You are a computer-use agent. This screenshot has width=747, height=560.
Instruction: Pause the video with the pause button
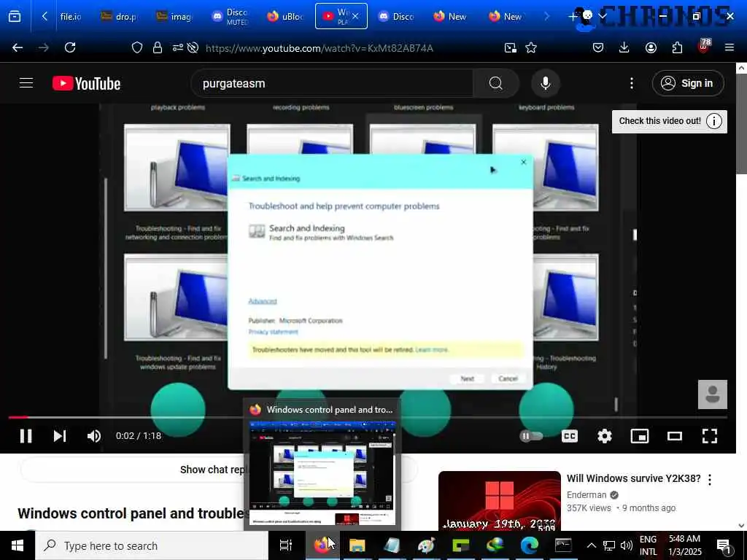click(x=26, y=436)
